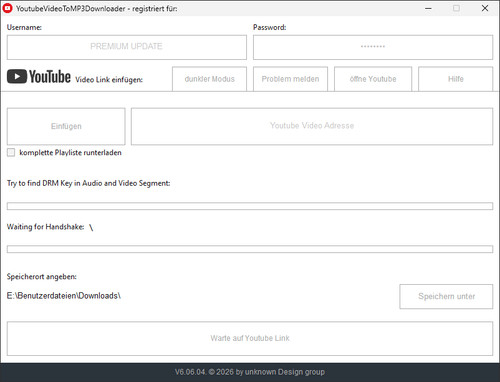The width and height of the screenshot is (500, 382).
Task: Click the Einfügen button
Action: pos(66,126)
